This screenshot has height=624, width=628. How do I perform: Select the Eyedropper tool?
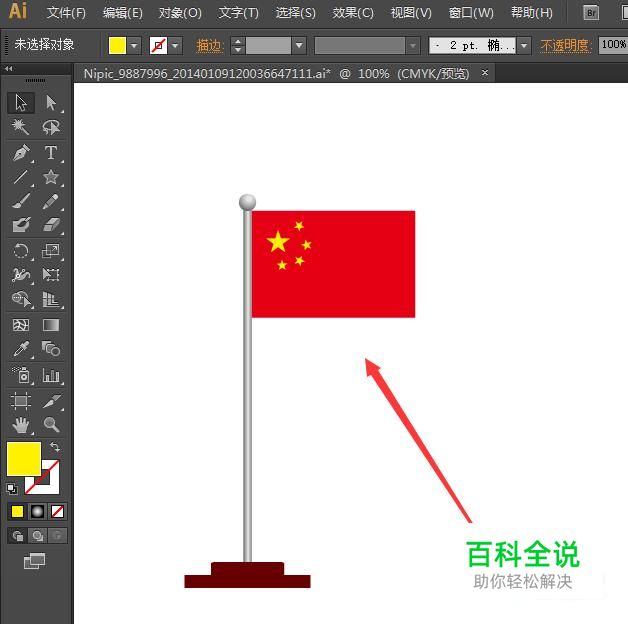[x=21, y=349]
